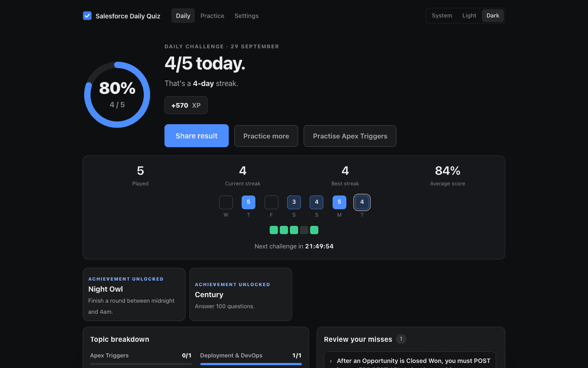Click "Answer 100 questions." description
Image resolution: width=588 pixels, height=368 pixels.
click(x=225, y=306)
